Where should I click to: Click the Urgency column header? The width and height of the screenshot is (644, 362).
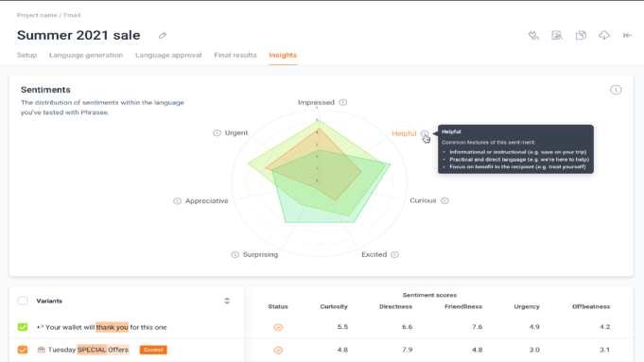pyautogui.click(x=527, y=306)
